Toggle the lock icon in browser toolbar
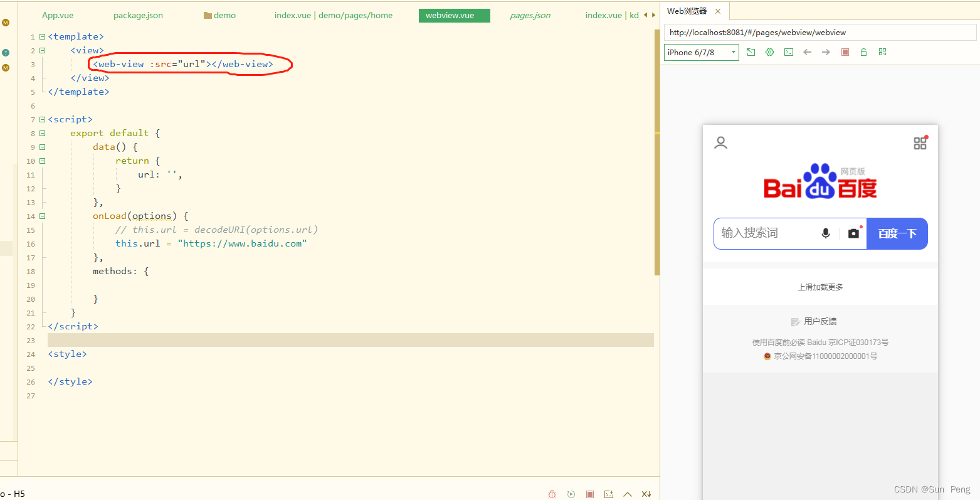 coord(863,52)
